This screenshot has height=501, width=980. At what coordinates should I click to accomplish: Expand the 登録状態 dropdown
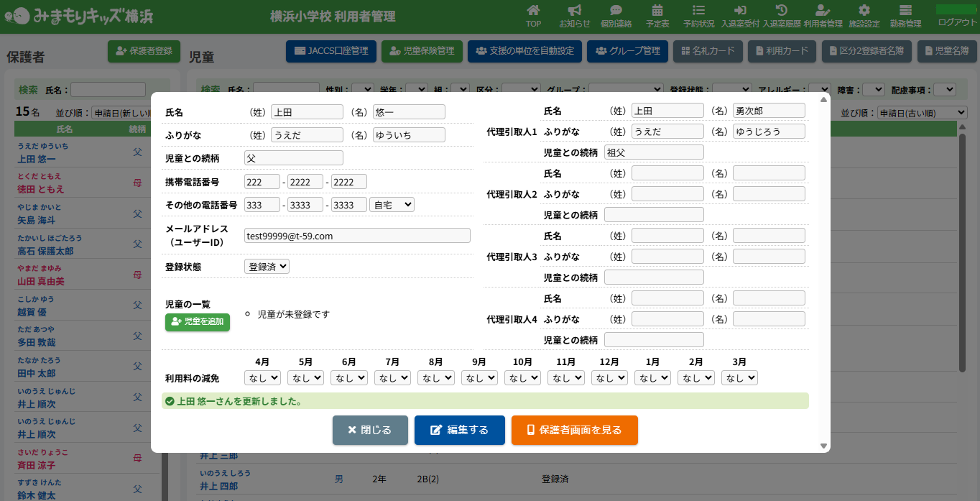[267, 267]
